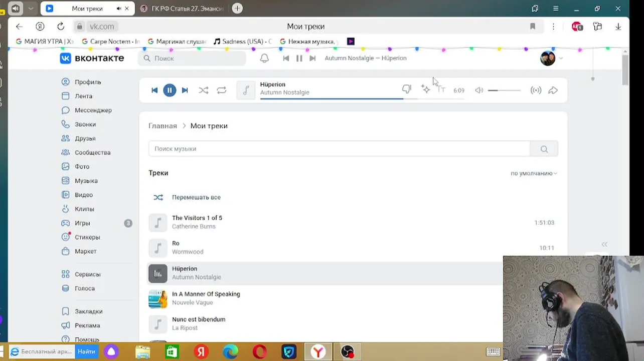This screenshot has width=644, height=361.
Task: Click the Маркет bag icon
Action: coord(65,251)
